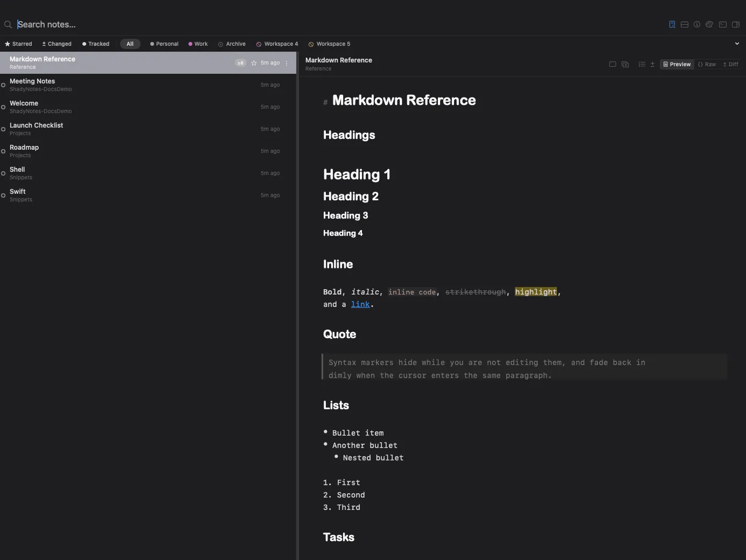
Task: Switch to the Work workspace
Action: [x=198, y=44]
